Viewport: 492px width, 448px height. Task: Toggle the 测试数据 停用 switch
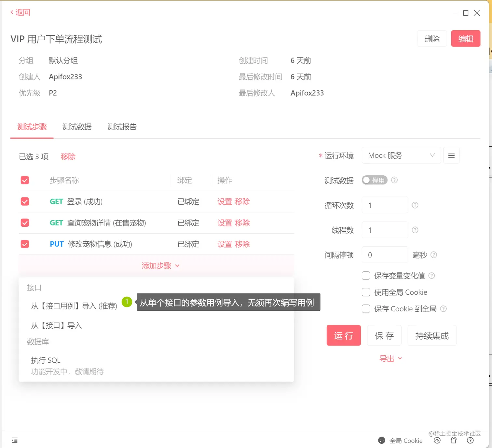(375, 180)
